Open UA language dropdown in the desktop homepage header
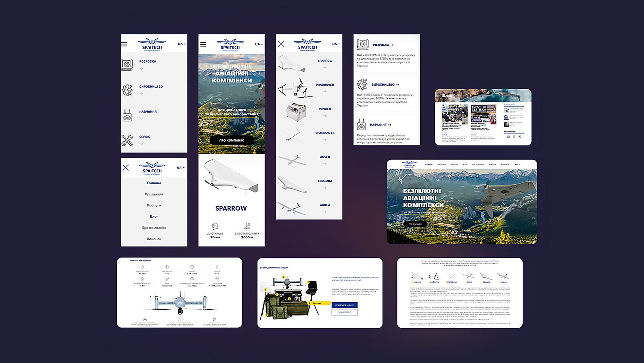 517,165
